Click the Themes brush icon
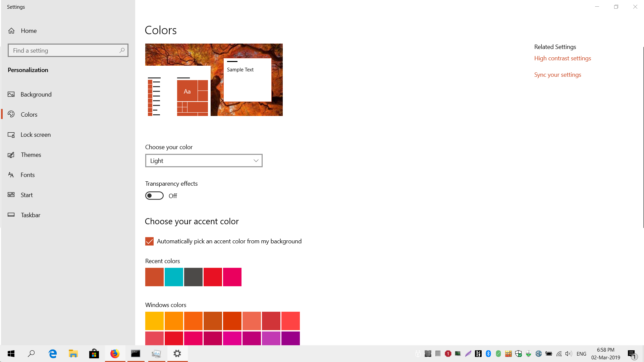Image resolution: width=644 pixels, height=362 pixels. [x=11, y=155]
